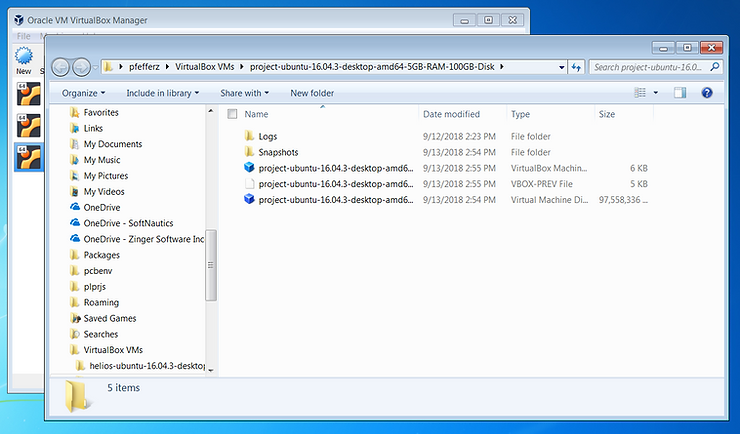
Task: Select Links in navigation pane
Action: point(93,128)
